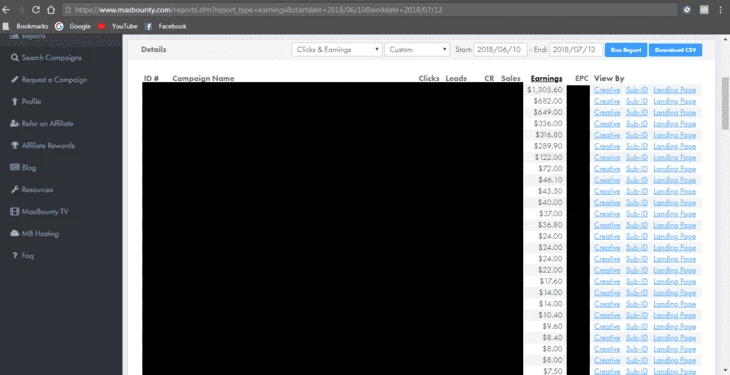The height and width of the screenshot is (375, 730).
Task: Click the Profile person icon in sidebar
Action: [x=14, y=102]
